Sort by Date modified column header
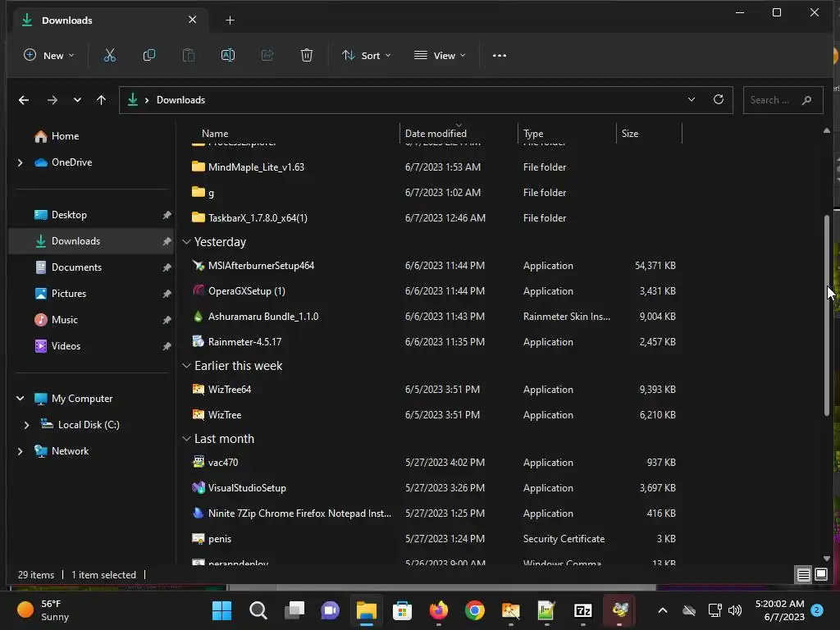The width and height of the screenshot is (840, 630). click(x=459, y=134)
